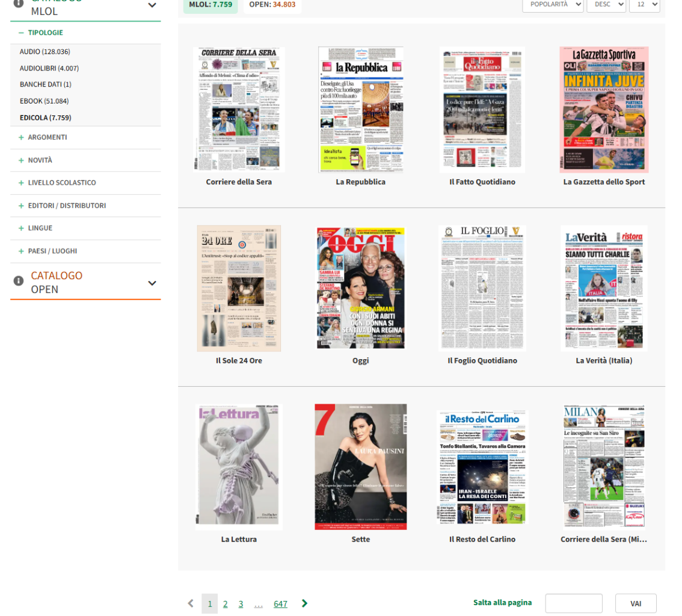Open the Il Sole 24 Ore cover
Image resolution: width=682 pixels, height=616 pixels.
click(x=239, y=288)
